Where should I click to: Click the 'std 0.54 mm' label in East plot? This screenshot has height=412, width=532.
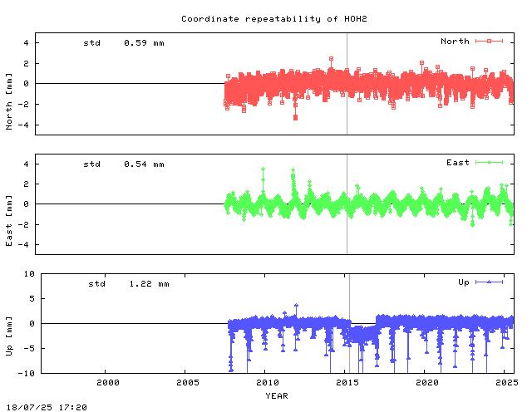coord(124,164)
